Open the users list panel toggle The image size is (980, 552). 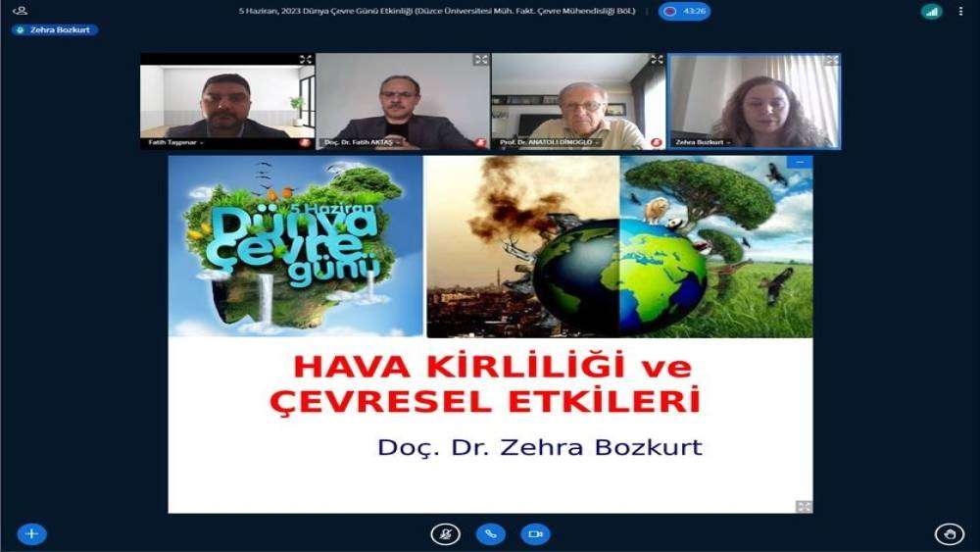[20, 11]
